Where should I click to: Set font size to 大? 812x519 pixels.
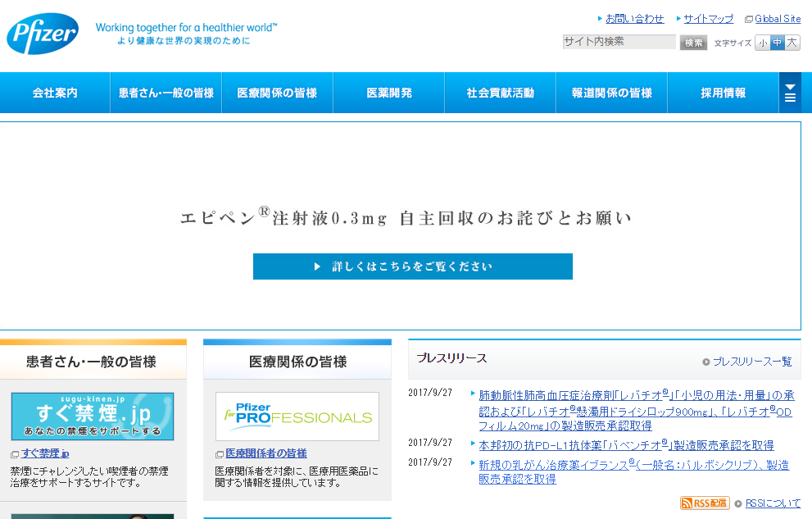792,43
